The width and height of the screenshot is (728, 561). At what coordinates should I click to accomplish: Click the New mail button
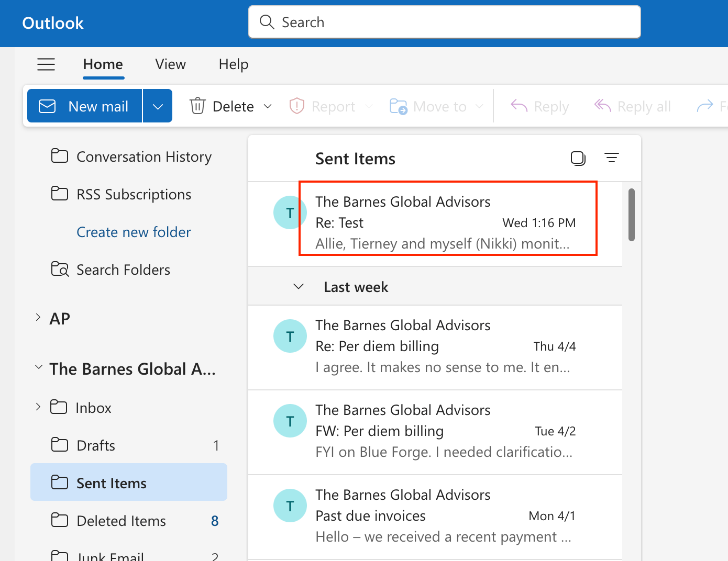coord(85,106)
